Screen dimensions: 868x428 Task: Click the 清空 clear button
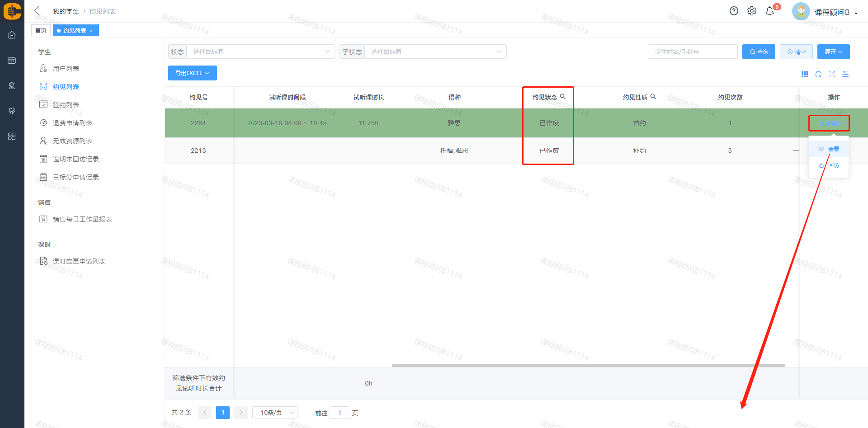(796, 52)
